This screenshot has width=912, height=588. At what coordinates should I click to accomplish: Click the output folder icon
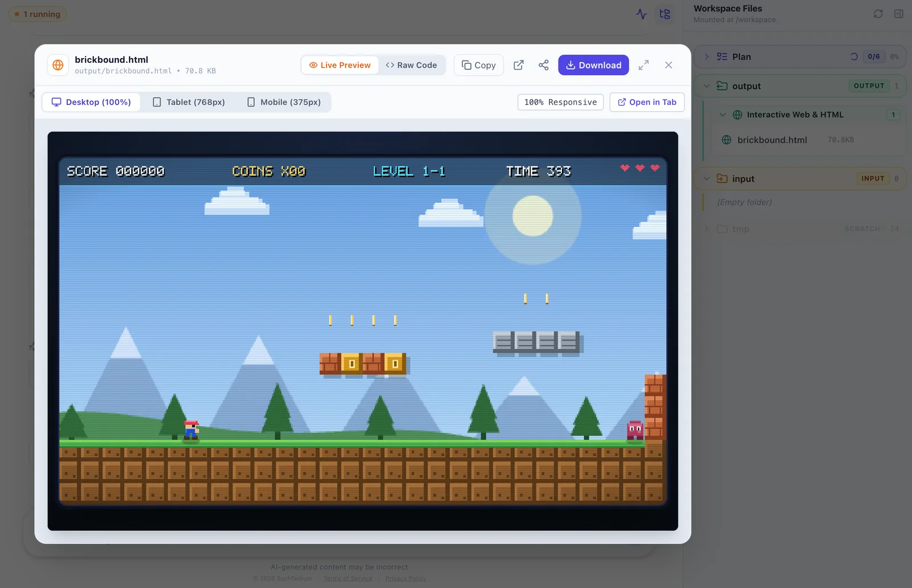(x=722, y=86)
